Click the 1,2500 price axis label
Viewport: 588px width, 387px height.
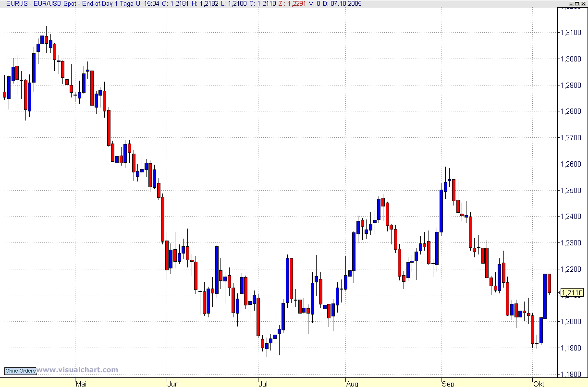pyautogui.click(x=571, y=191)
